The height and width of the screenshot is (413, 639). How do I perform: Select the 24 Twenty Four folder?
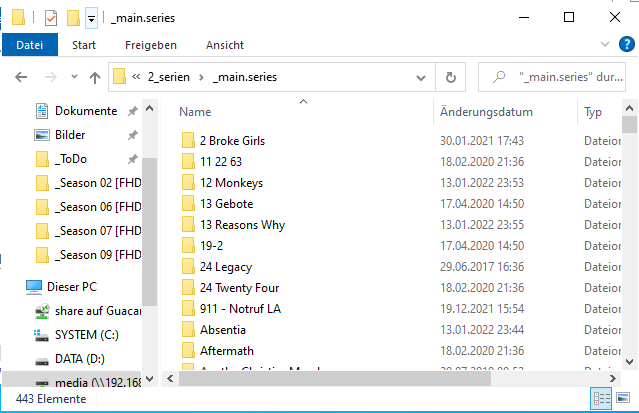[x=240, y=288]
